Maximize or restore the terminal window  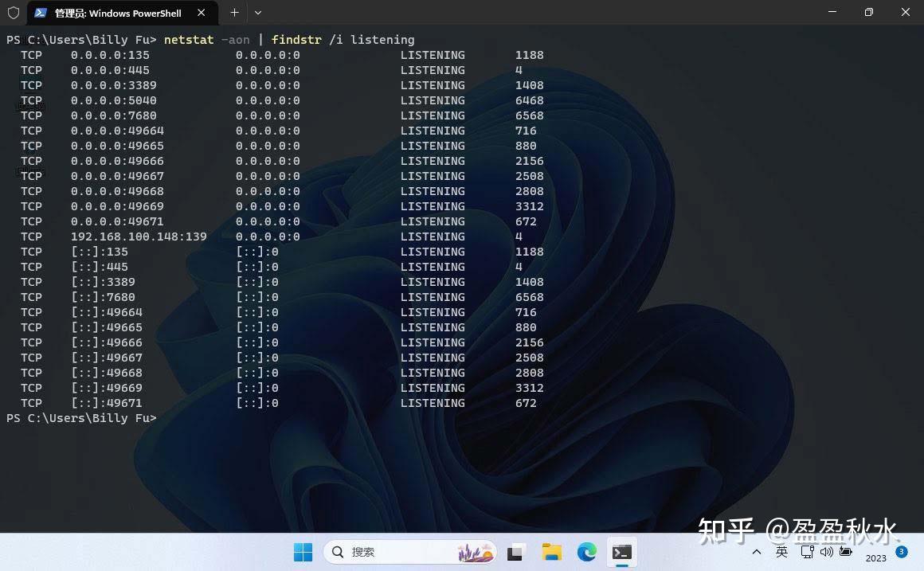[x=868, y=13]
